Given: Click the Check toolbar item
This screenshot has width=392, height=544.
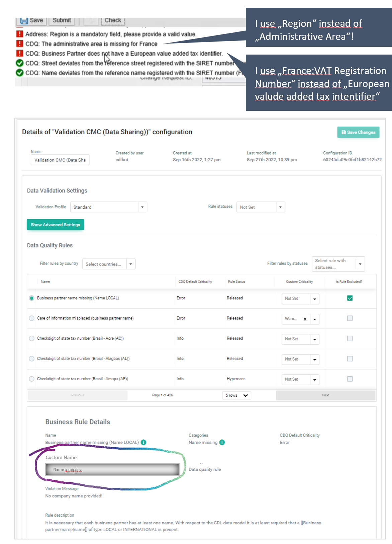Looking at the screenshot, I should click(113, 20).
